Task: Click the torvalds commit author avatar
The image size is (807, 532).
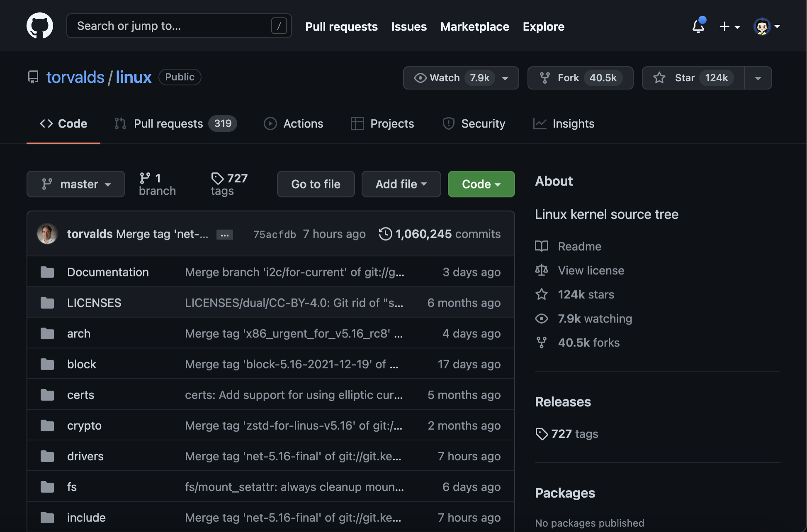Action: click(x=47, y=234)
